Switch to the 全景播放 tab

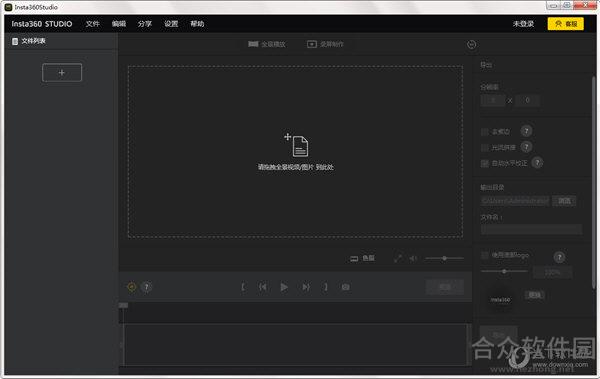pyautogui.click(x=266, y=44)
